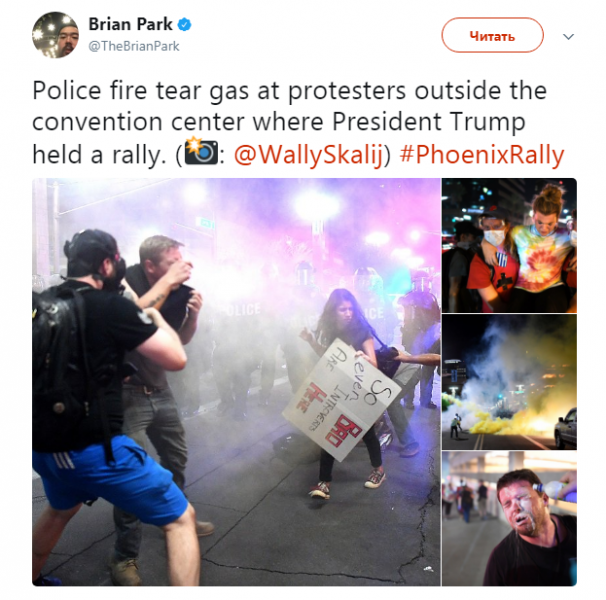Image resolution: width=606 pixels, height=600 pixels.
Task: Open the large tear gas protest photo
Action: (x=236, y=382)
